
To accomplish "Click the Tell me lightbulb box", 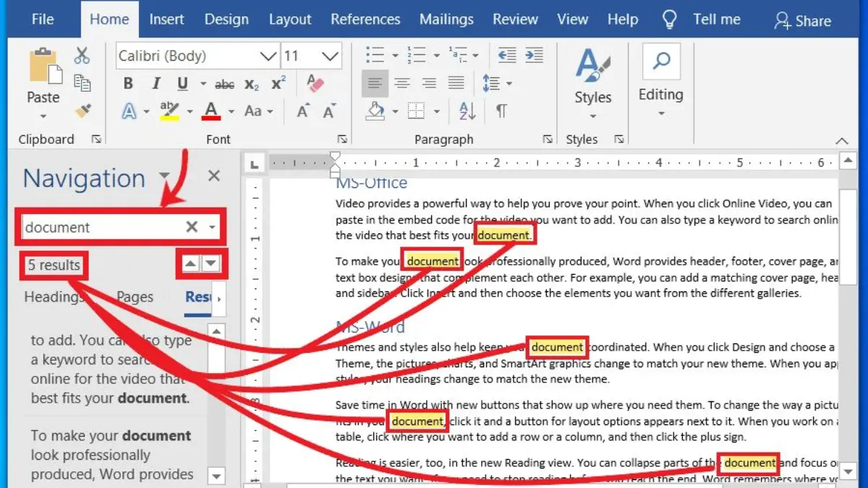I will (x=702, y=20).
